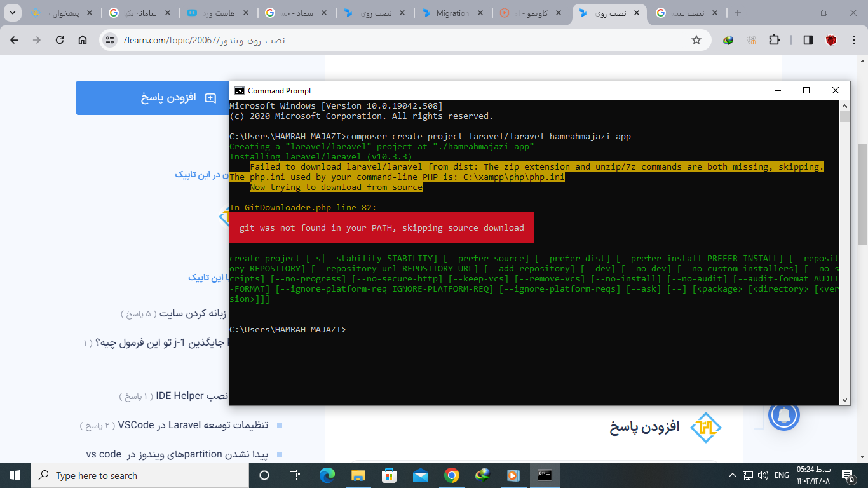Close the active نصب روی tab
Screen dimensions: 868x488
[637, 13]
